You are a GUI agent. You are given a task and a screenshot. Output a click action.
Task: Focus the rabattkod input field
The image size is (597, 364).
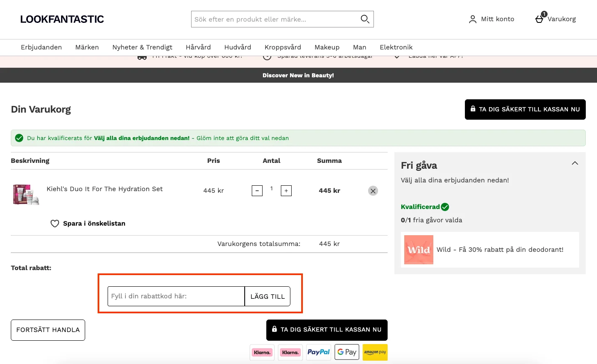pos(176,296)
